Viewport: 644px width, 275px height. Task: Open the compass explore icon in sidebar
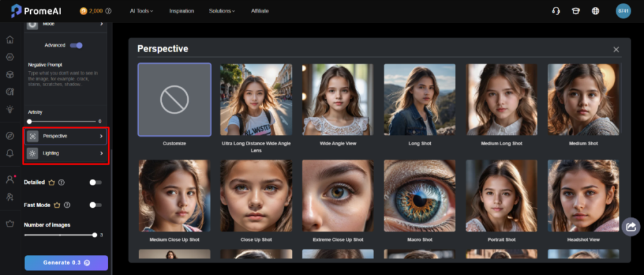tap(9, 136)
